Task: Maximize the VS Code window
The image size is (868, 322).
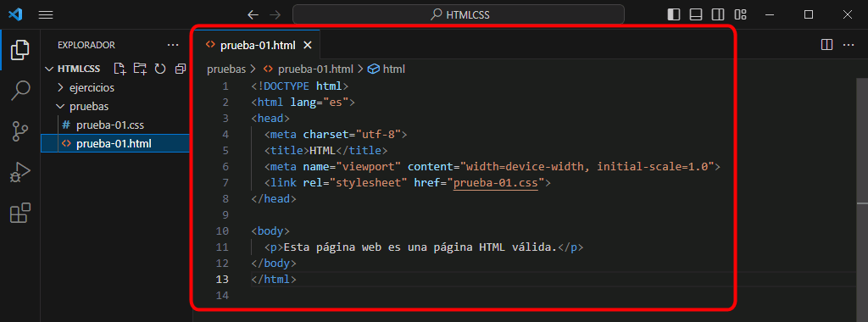Action: pyautogui.click(x=808, y=15)
